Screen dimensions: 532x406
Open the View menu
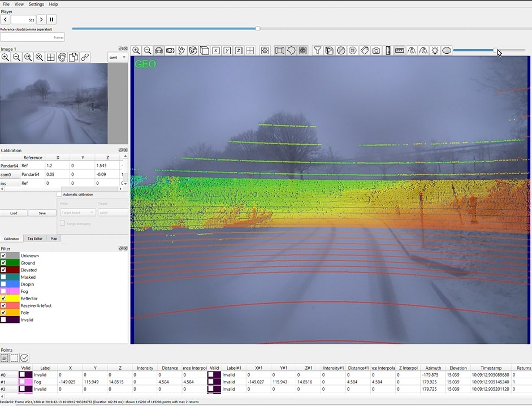19,4
